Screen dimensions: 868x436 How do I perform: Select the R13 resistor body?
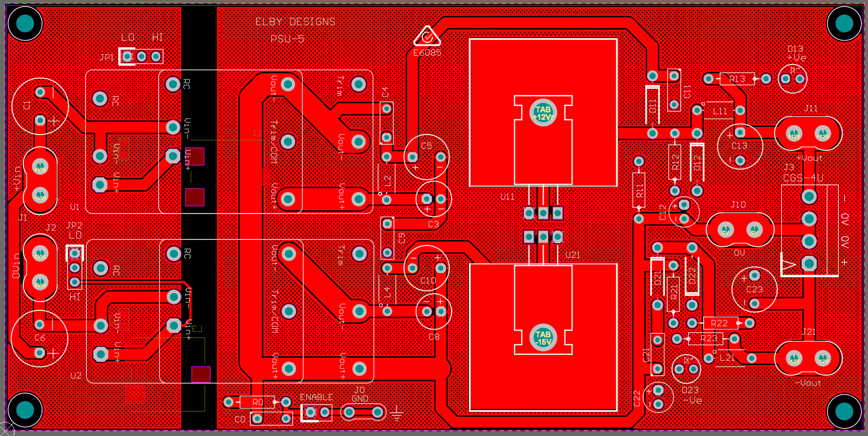click(x=737, y=79)
